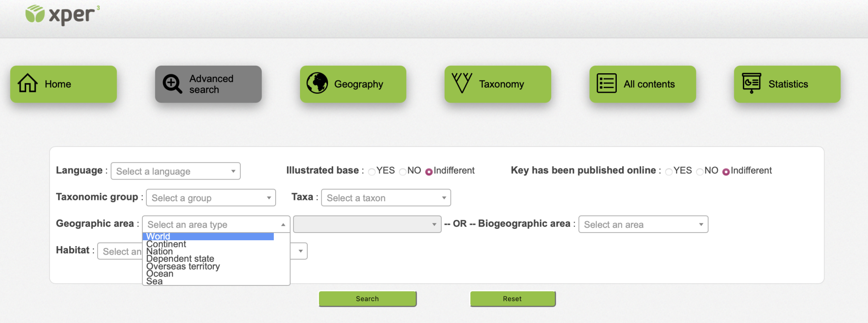This screenshot has width=868, height=323.
Task: Select YES for Illustrated base
Action: click(x=372, y=171)
